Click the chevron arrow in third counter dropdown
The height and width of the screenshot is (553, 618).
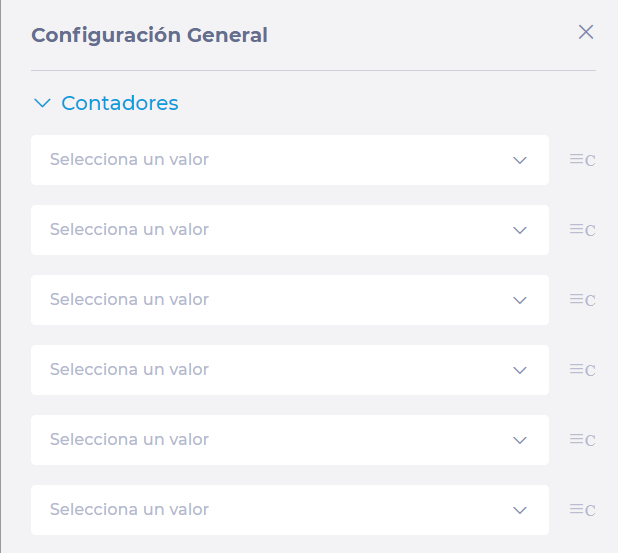point(519,300)
